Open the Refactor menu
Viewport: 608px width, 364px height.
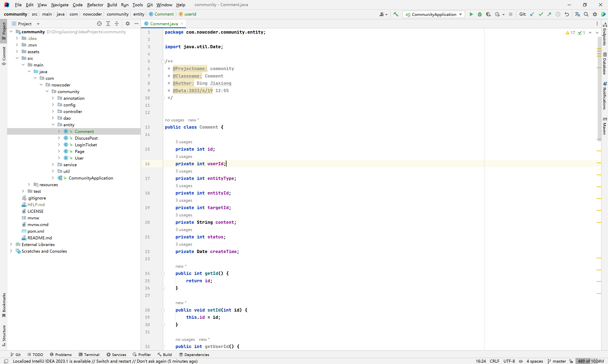[x=95, y=5]
